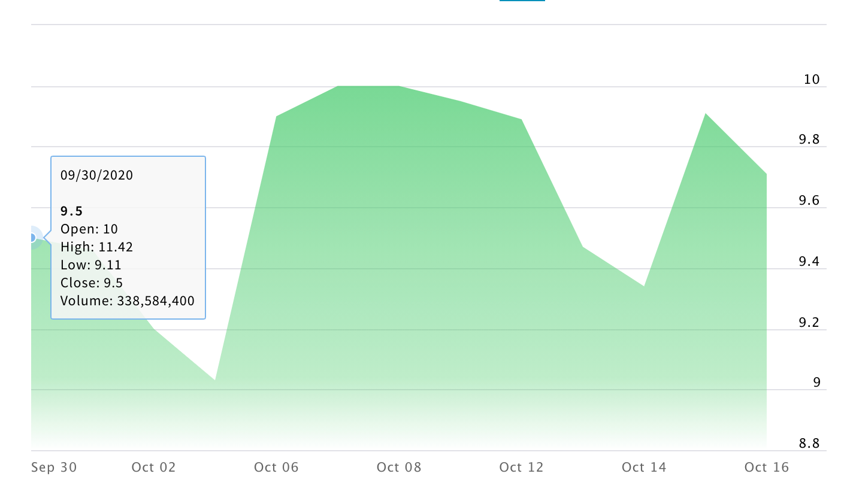The image size is (847, 504).
Task: Click the bold '9.5' tooltip value
Action: pos(72,211)
